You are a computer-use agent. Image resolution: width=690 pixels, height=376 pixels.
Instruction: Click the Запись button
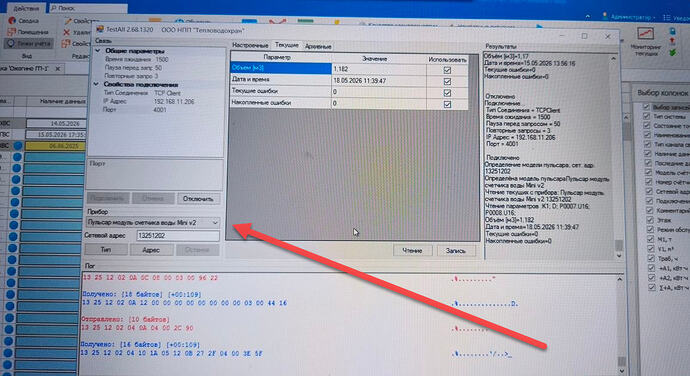click(455, 251)
